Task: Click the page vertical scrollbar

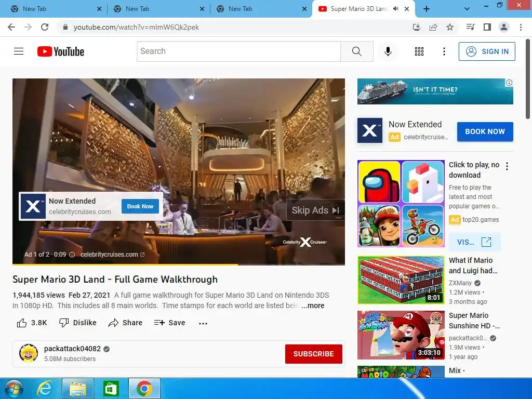Action: coord(528,79)
